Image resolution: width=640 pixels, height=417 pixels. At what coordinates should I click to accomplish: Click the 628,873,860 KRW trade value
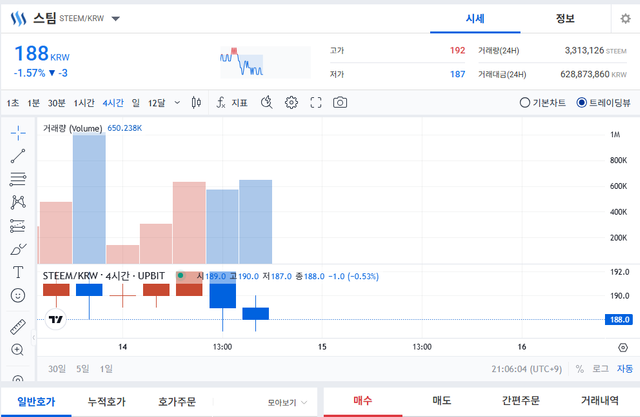(x=593, y=74)
